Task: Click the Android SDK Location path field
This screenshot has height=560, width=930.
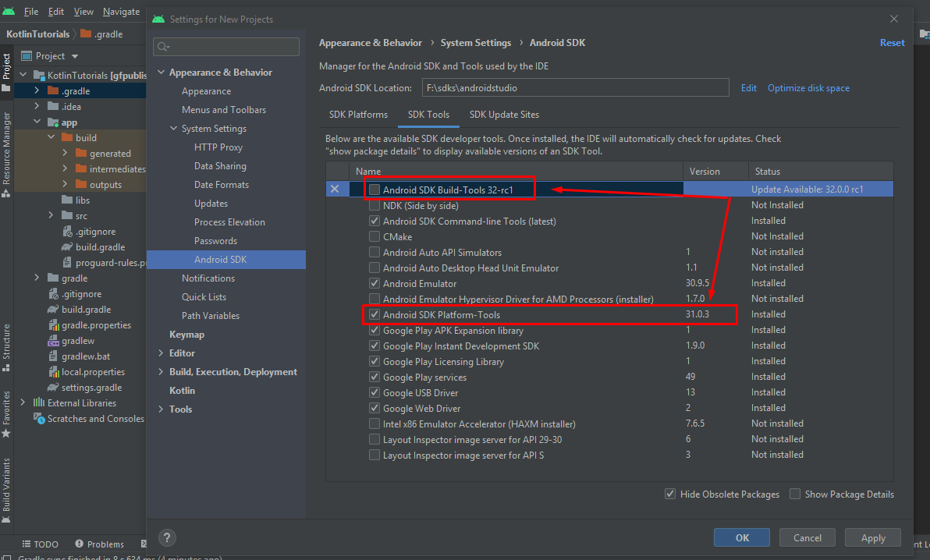Action: [575, 88]
